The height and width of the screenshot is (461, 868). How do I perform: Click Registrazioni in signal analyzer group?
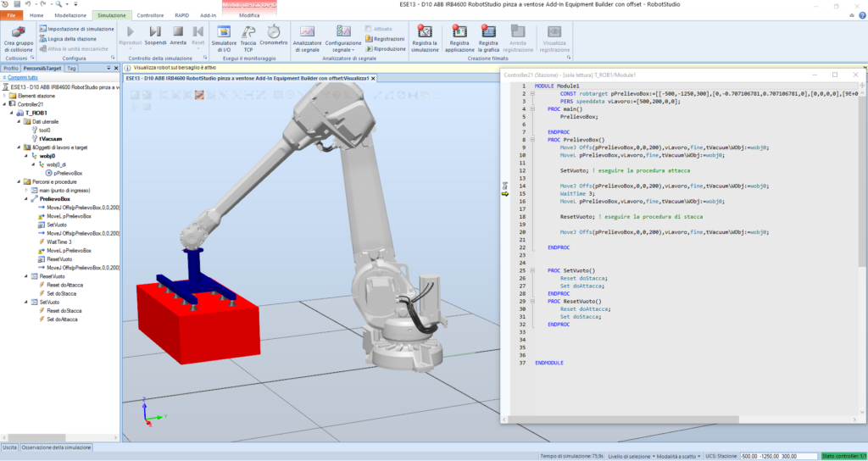(385, 39)
